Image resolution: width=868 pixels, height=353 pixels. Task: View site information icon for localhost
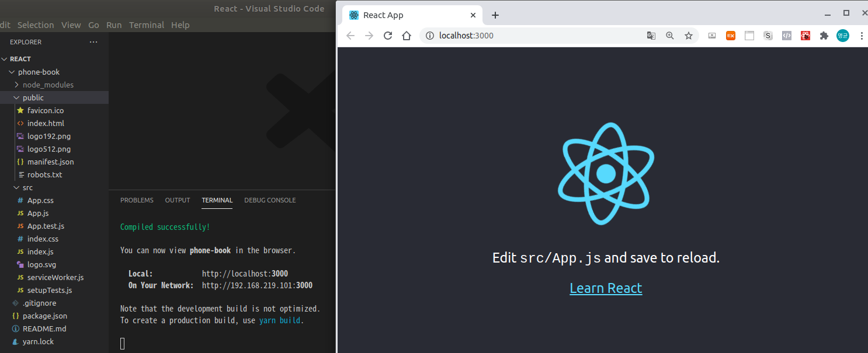click(430, 36)
